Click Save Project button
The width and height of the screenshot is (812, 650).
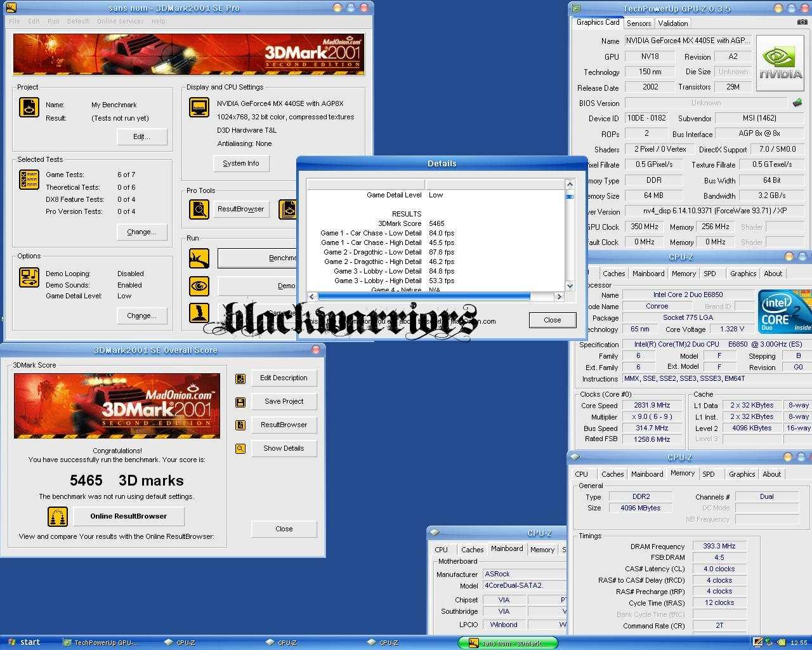click(x=284, y=401)
